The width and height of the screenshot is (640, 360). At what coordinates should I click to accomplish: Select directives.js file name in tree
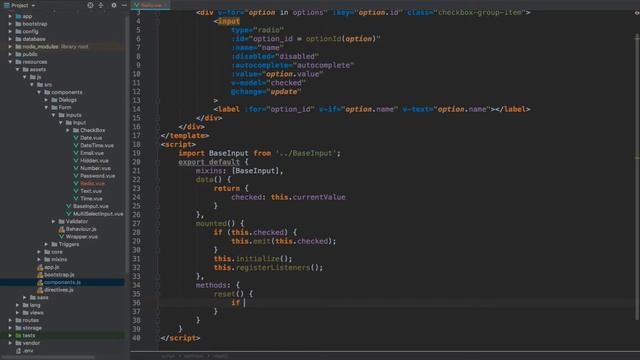tap(59, 290)
